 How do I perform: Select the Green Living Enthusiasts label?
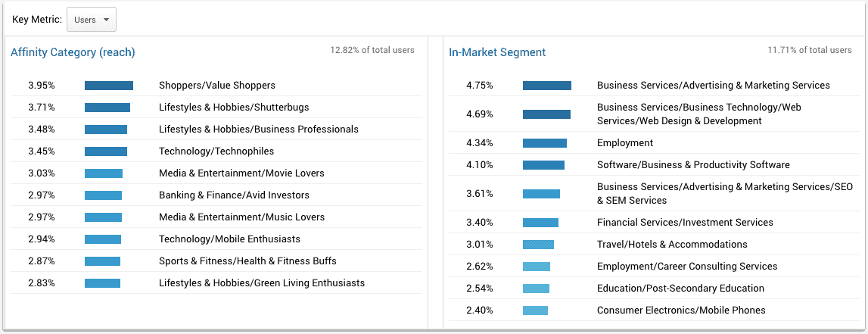coord(262,283)
